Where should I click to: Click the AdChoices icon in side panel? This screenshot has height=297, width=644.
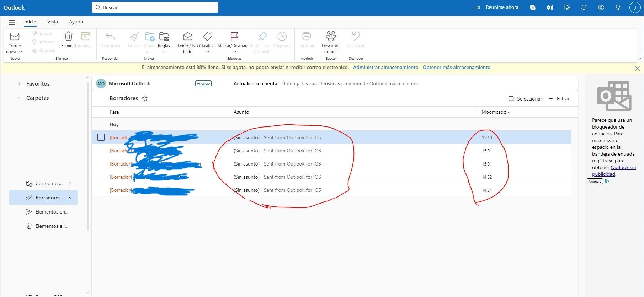coord(607,181)
